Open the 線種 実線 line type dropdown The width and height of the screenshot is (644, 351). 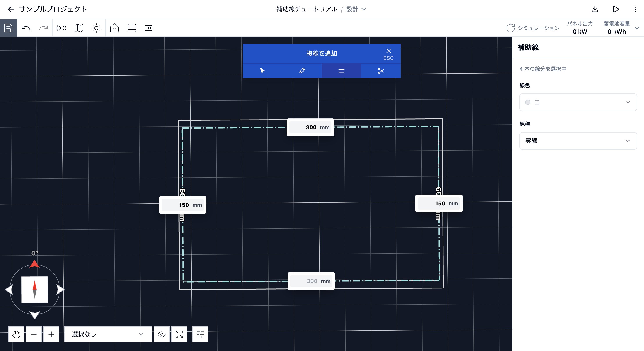tap(578, 141)
